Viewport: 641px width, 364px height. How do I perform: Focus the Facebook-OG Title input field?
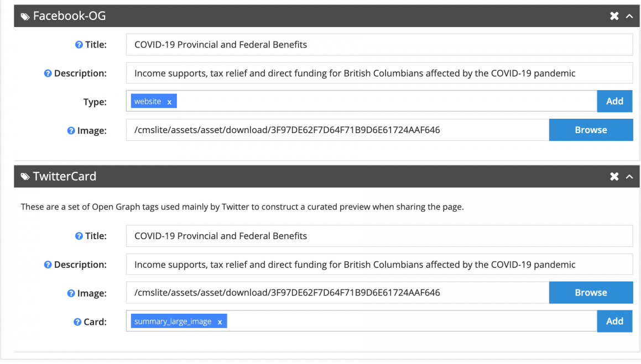pyautogui.click(x=379, y=45)
